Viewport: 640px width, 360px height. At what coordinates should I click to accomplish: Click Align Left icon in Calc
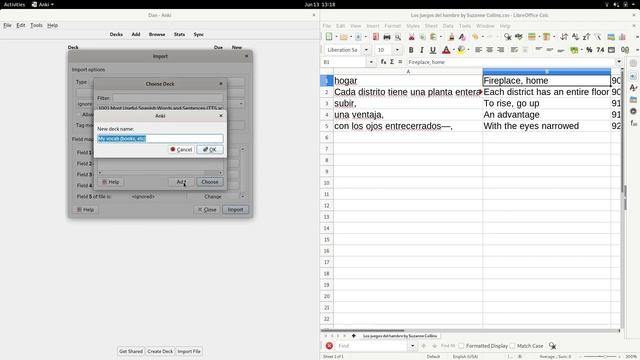[x=478, y=50]
